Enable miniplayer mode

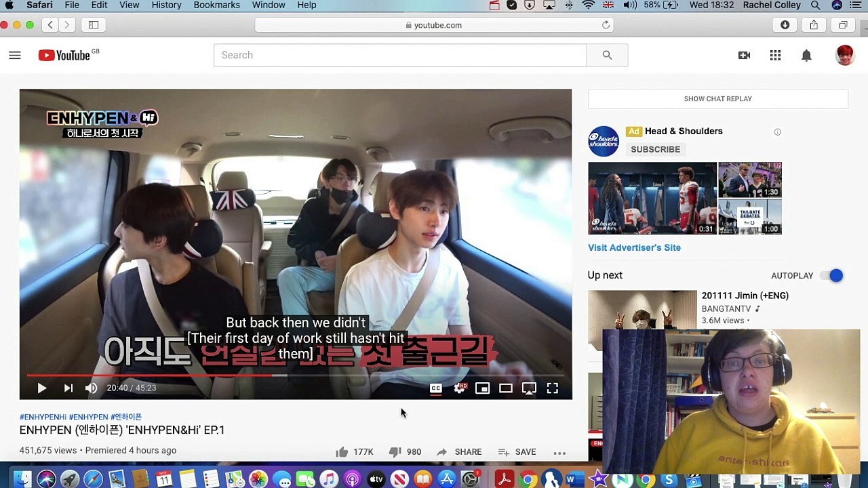482,388
